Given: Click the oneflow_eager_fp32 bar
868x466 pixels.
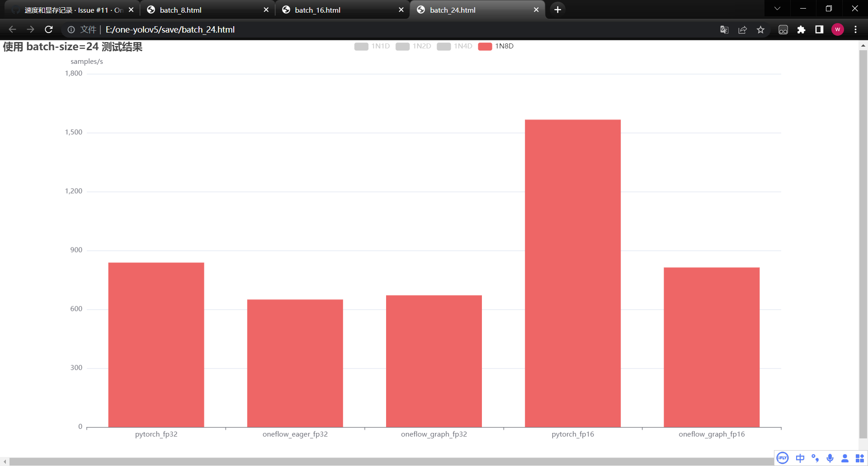Looking at the screenshot, I should pos(295,363).
